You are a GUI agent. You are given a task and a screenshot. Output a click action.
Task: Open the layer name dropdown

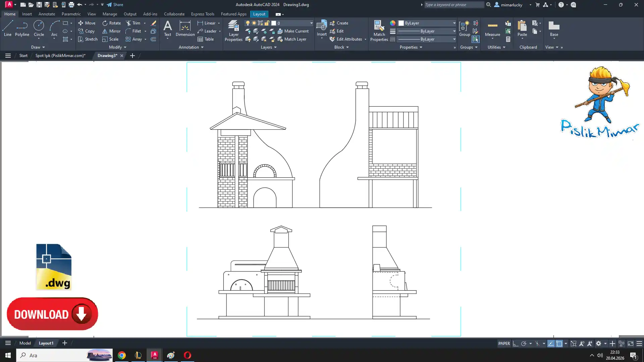pos(311,23)
